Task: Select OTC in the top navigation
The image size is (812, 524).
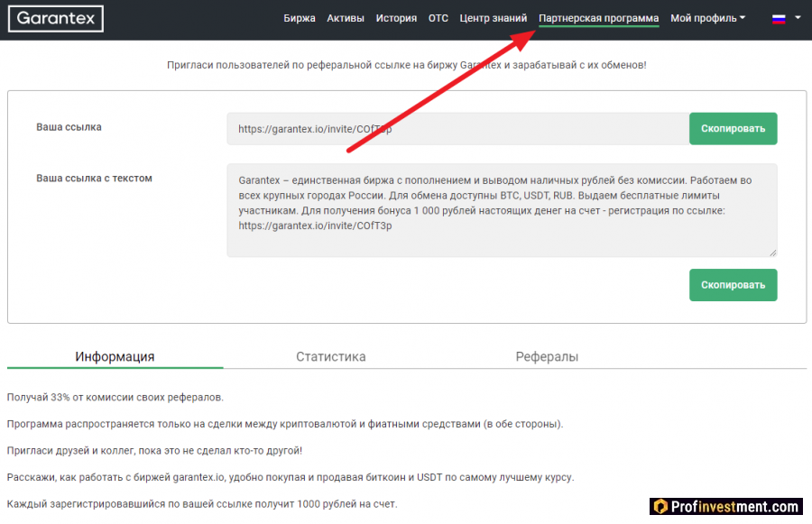Action: pos(438,18)
